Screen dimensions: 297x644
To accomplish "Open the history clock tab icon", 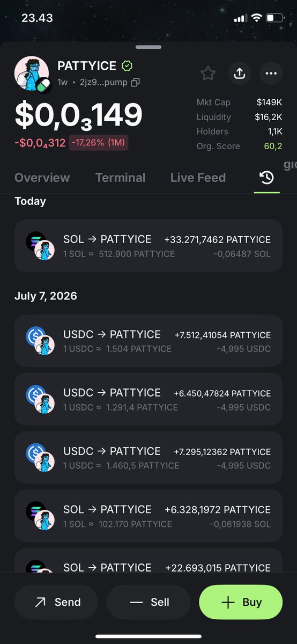I will click(266, 178).
